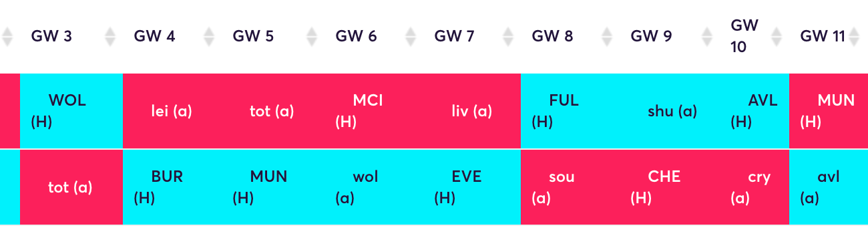Click the EVE (H) fixture

point(472,187)
